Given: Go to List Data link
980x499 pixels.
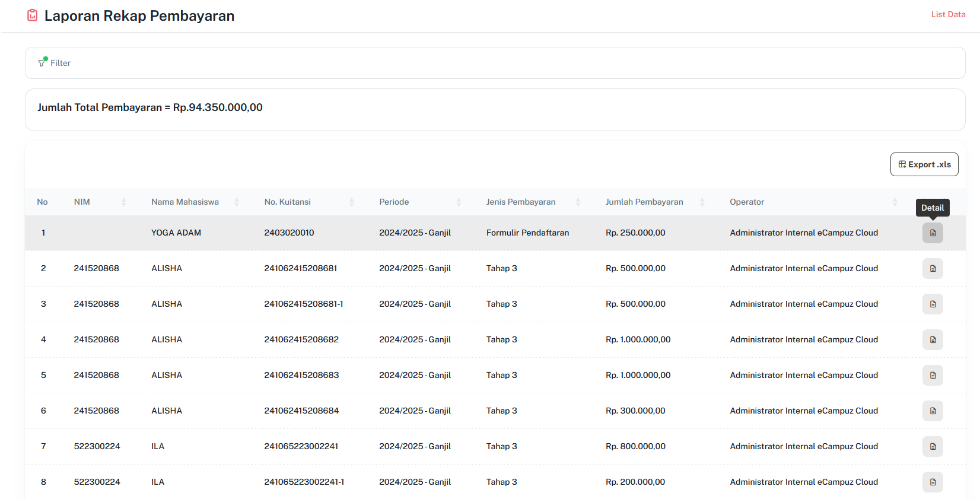Looking at the screenshot, I should [948, 14].
